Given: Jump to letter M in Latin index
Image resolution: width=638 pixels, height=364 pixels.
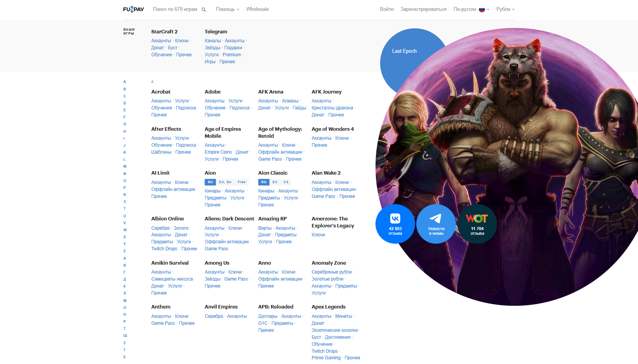Looking at the screenshot, I should click(x=125, y=166).
